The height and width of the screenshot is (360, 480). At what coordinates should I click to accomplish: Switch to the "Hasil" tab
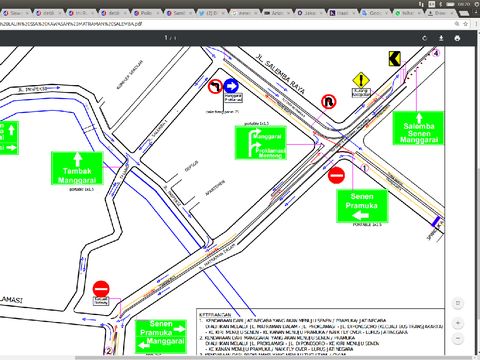(x=343, y=13)
